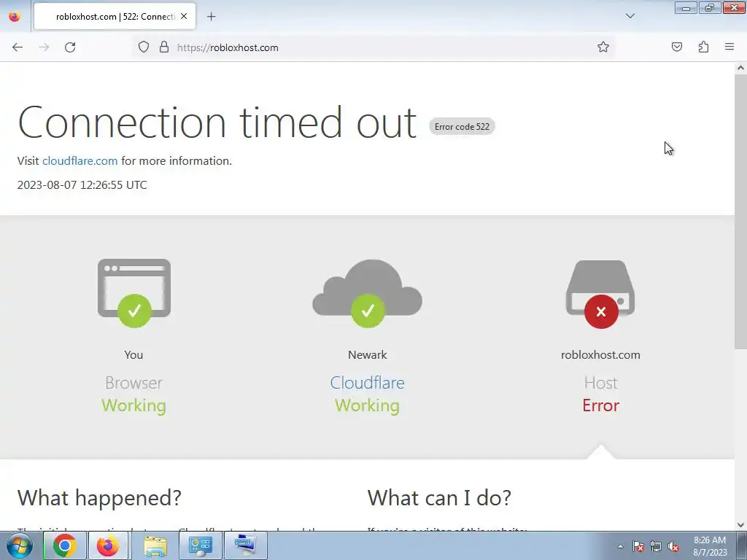Click scrollbar up arrow

click(x=740, y=68)
